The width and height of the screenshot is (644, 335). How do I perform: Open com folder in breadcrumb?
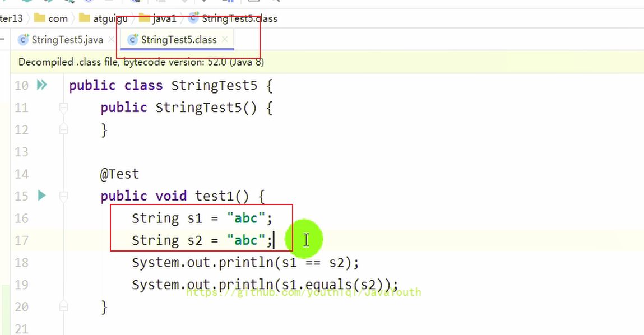click(x=52, y=18)
